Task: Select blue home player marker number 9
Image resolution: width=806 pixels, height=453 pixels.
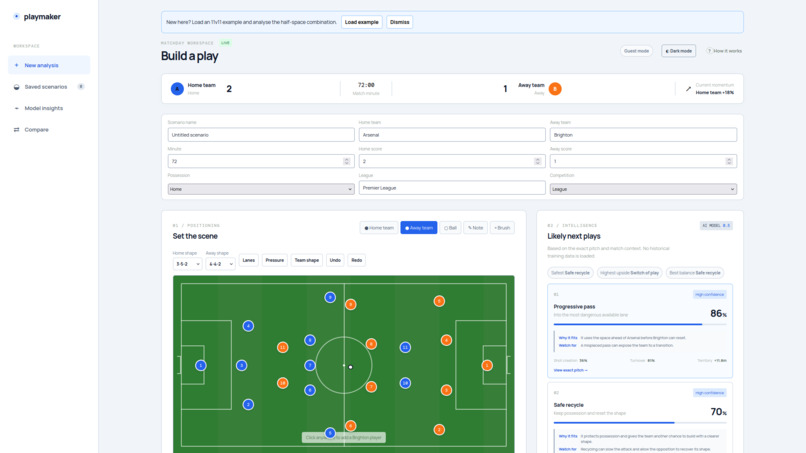Action: (x=330, y=297)
